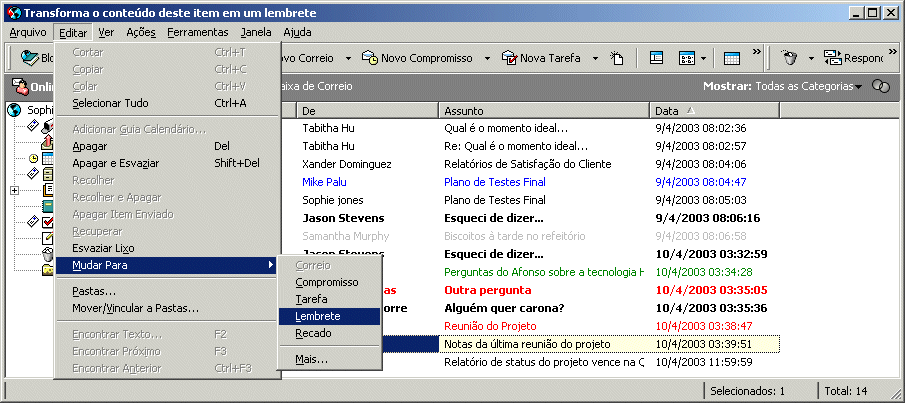905x403 pixels.
Task: Select 'Notas da última reunião do projeto'
Action: pos(527,344)
